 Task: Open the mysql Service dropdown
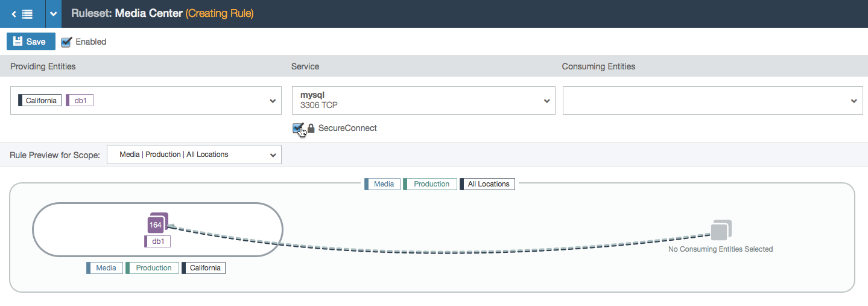tap(423, 101)
